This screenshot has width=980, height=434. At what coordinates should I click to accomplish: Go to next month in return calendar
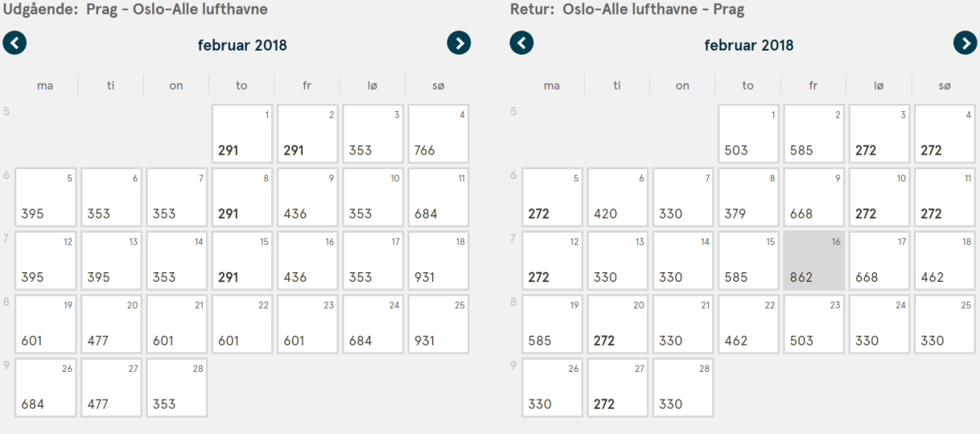click(x=965, y=43)
